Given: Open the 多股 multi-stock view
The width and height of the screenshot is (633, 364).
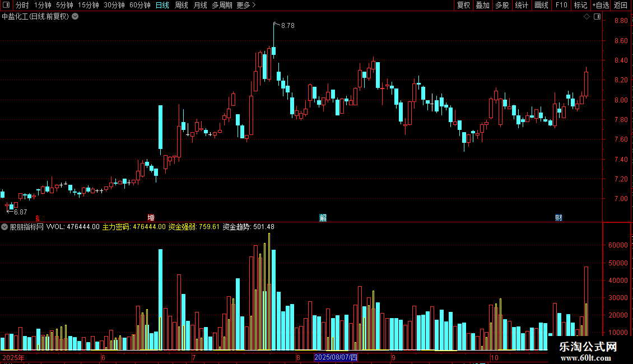Looking at the screenshot, I should (502, 5).
